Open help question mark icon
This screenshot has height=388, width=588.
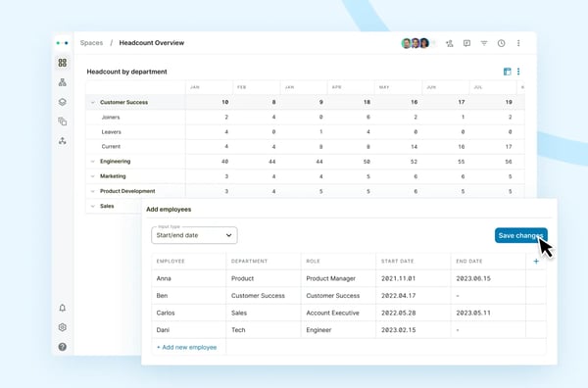[63, 347]
